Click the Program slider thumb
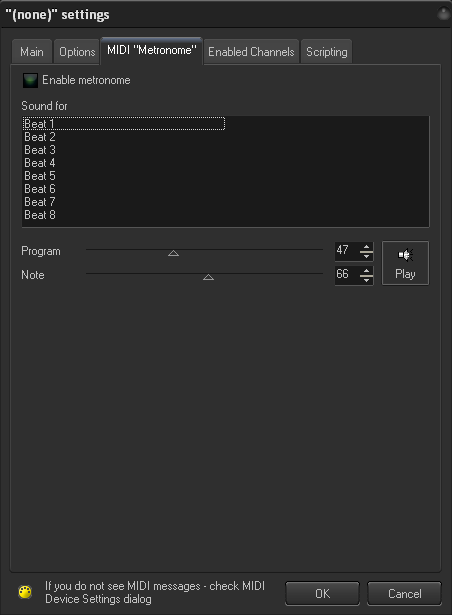Viewport: 452px width, 615px height. tap(173, 253)
